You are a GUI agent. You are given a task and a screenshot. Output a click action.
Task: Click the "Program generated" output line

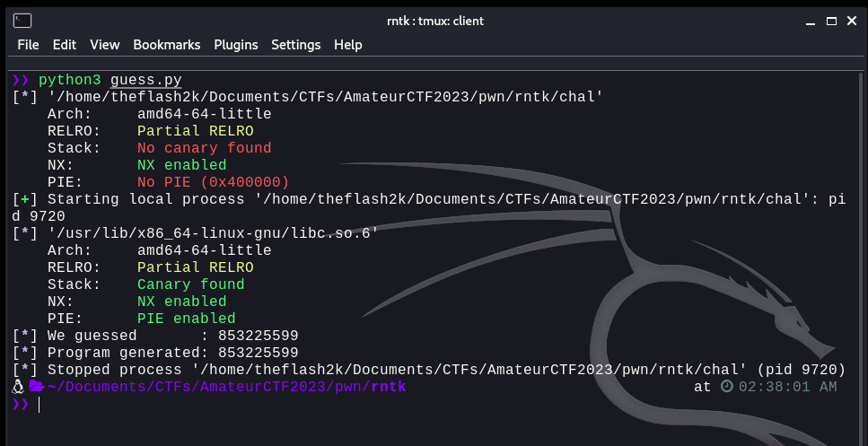[x=172, y=353]
